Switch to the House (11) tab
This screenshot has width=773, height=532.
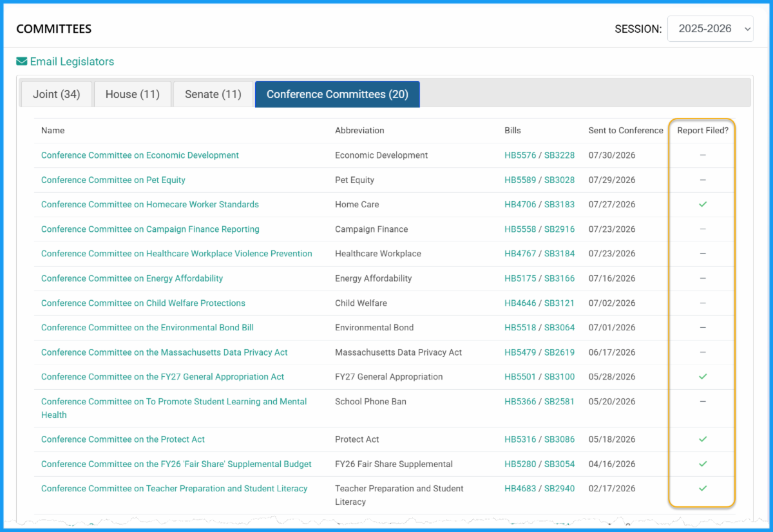coord(133,94)
